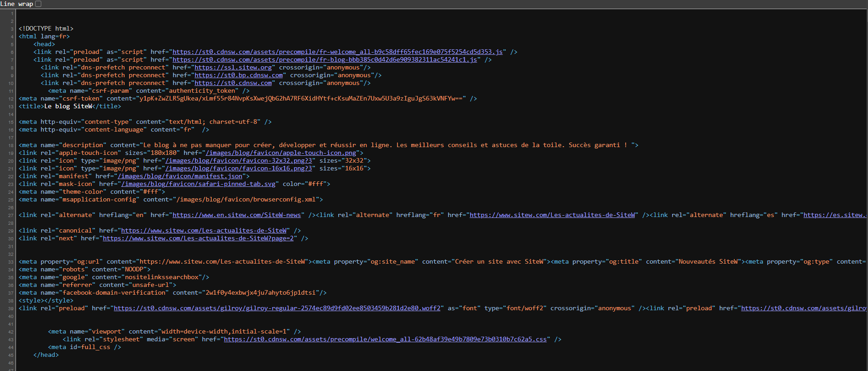Follow the hreflang fr alternate link

click(x=552, y=215)
